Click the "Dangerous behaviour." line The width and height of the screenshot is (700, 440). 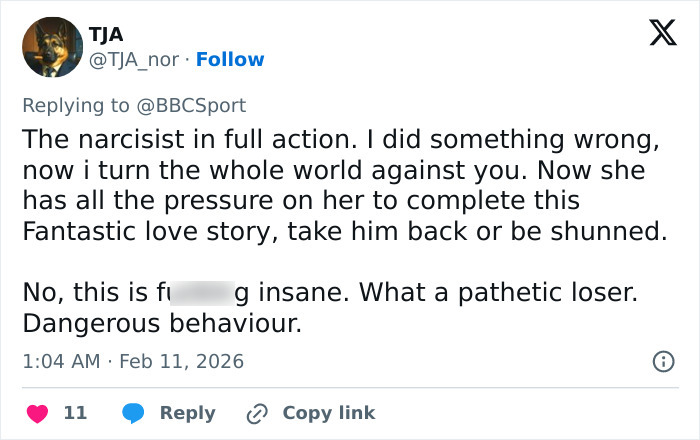(x=162, y=324)
